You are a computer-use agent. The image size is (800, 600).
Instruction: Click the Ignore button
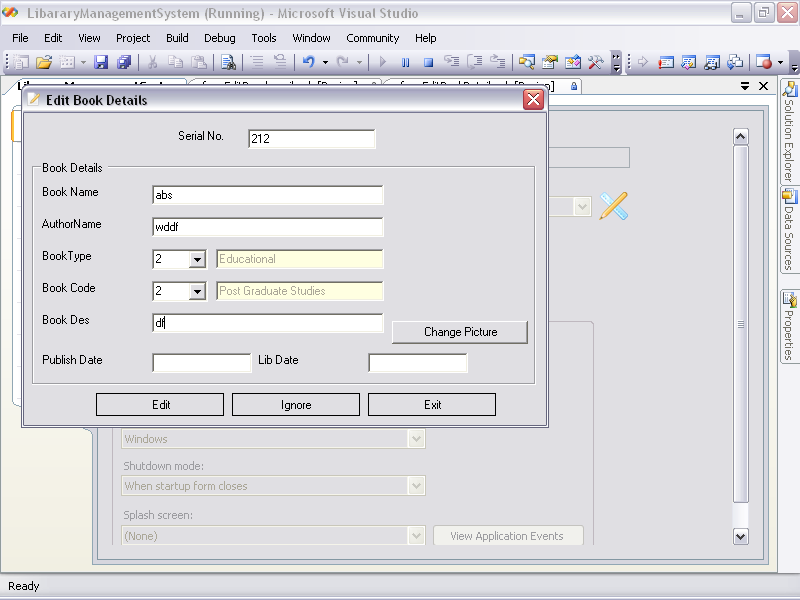[296, 405]
